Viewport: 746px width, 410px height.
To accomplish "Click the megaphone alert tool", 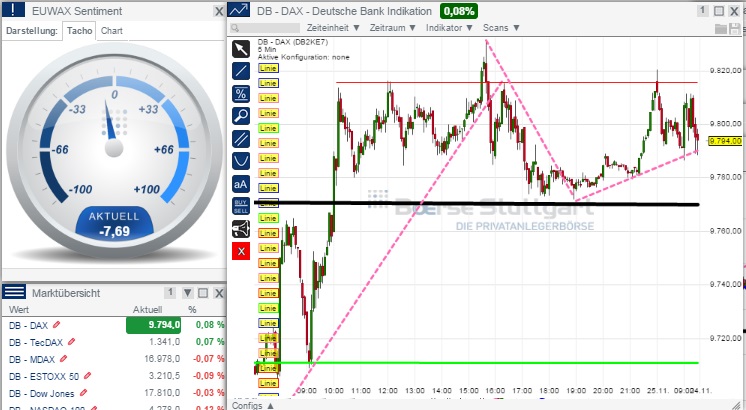I will (241, 229).
